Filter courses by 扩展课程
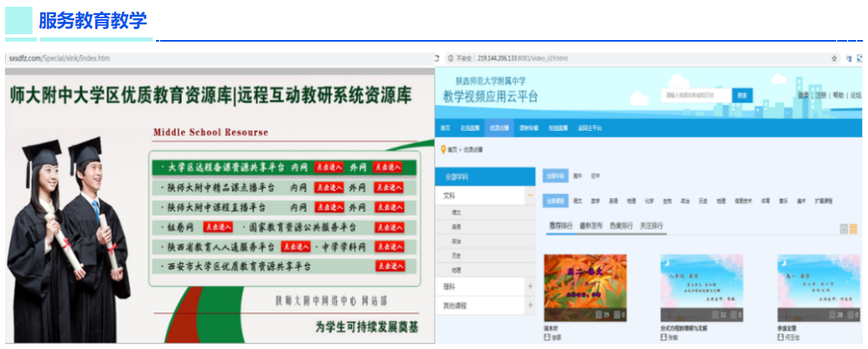This screenshot has height=349, width=868. (823, 202)
